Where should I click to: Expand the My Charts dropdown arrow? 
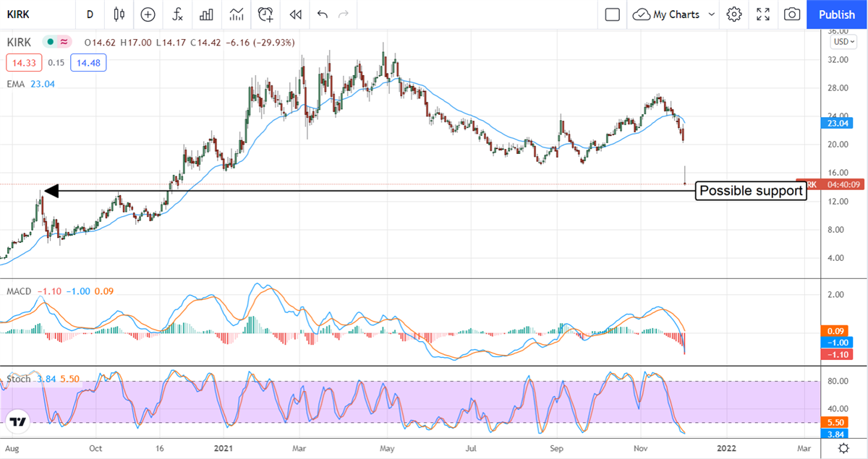[x=712, y=14]
